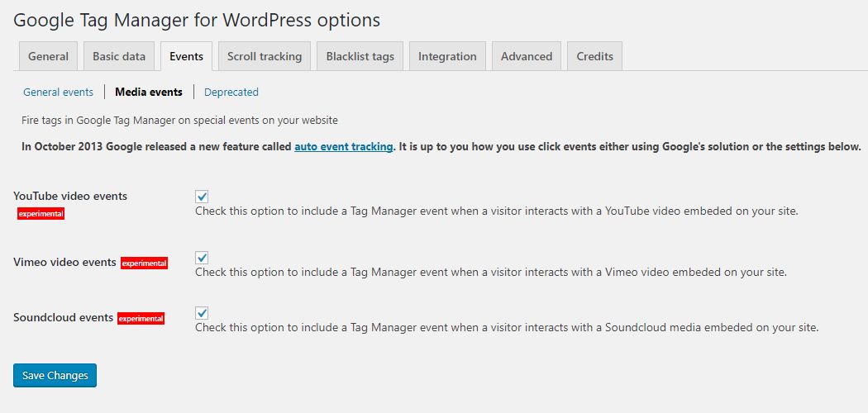Image resolution: width=868 pixels, height=413 pixels.
Task: Uncheck the YouTube video events checkbox
Action: pos(203,197)
